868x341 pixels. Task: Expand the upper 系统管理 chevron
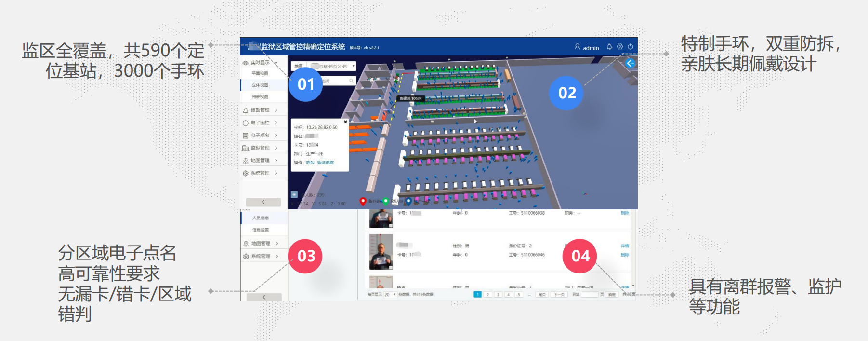[x=276, y=173]
